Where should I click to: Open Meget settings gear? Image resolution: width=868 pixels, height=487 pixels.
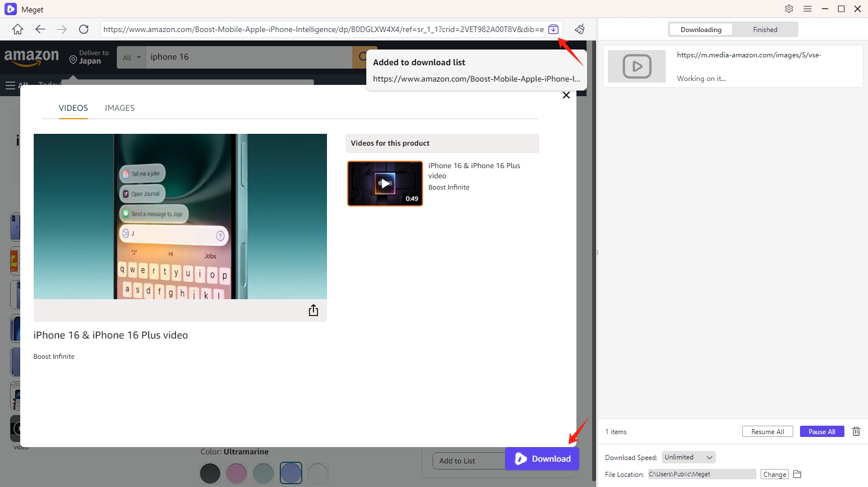pos(789,9)
